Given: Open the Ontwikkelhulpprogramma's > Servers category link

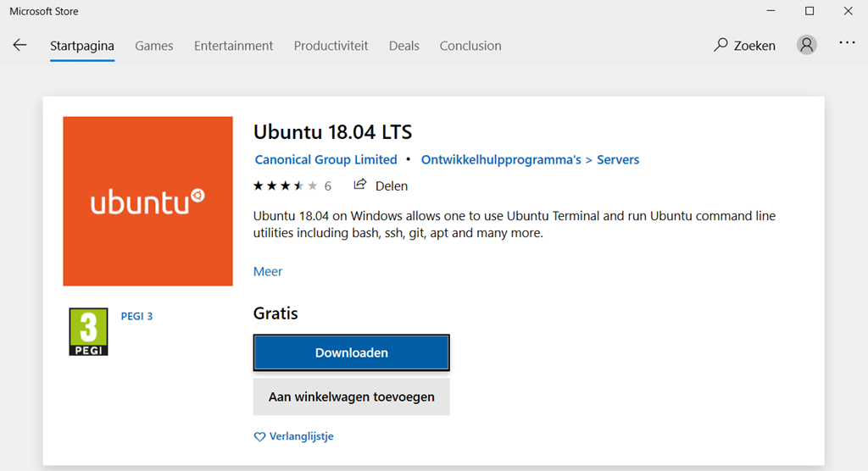Looking at the screenshot, I should tap(530, 159).
